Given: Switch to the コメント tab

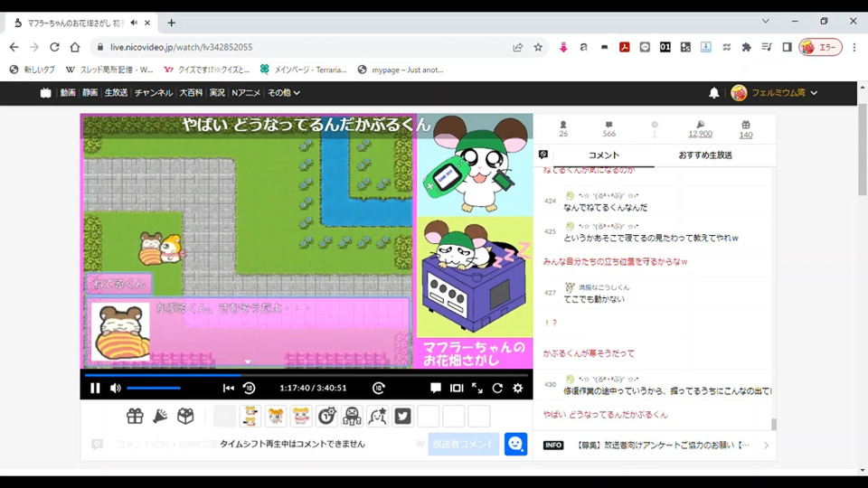Looking at the screenshot, I should coord(603,155).
